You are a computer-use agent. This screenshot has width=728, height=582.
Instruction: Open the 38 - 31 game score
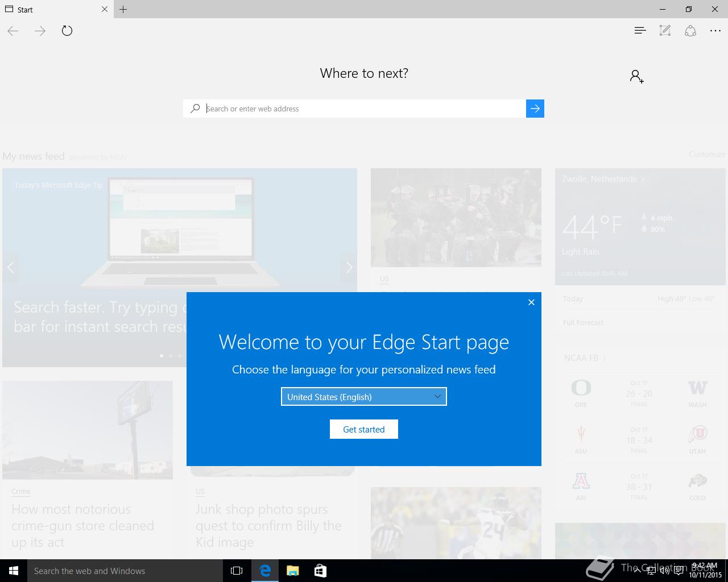639,487
